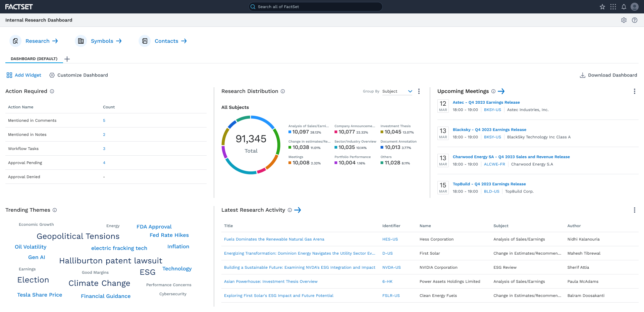This screenshot has height=312, width=644.
Task: Open the apps grid launcher icon
Action: (613, 7)
